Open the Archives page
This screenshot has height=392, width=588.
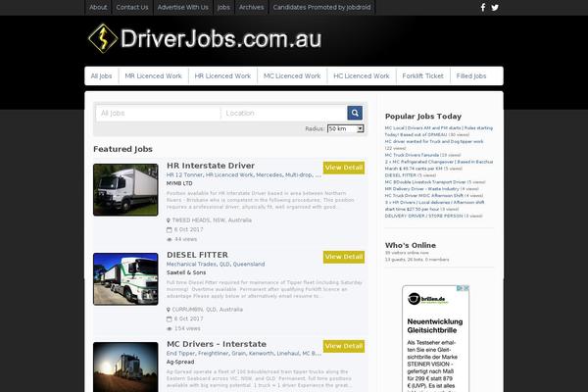(251, 7)
